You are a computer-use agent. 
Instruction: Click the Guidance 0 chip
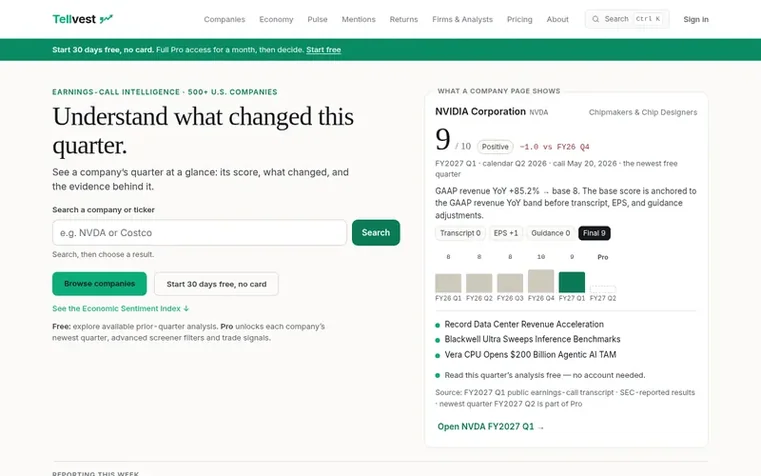(x=550, y=233)
